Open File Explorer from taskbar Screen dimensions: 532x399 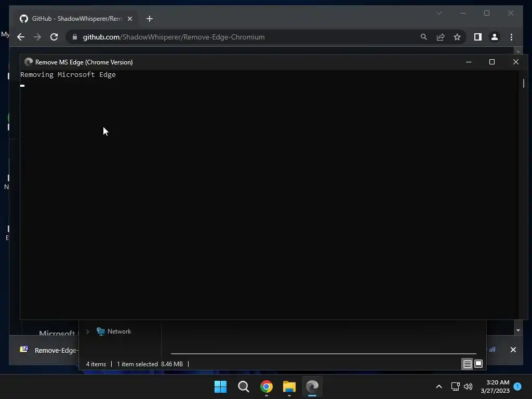click(289, 387)
